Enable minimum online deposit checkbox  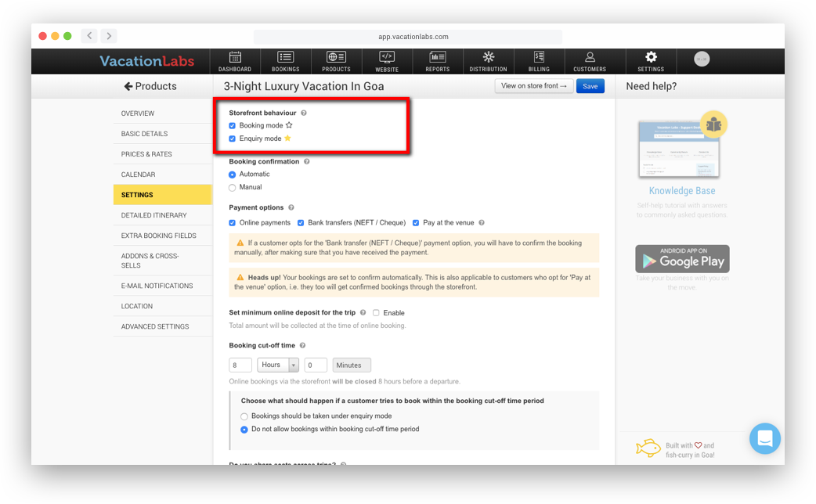click(376, 313)
